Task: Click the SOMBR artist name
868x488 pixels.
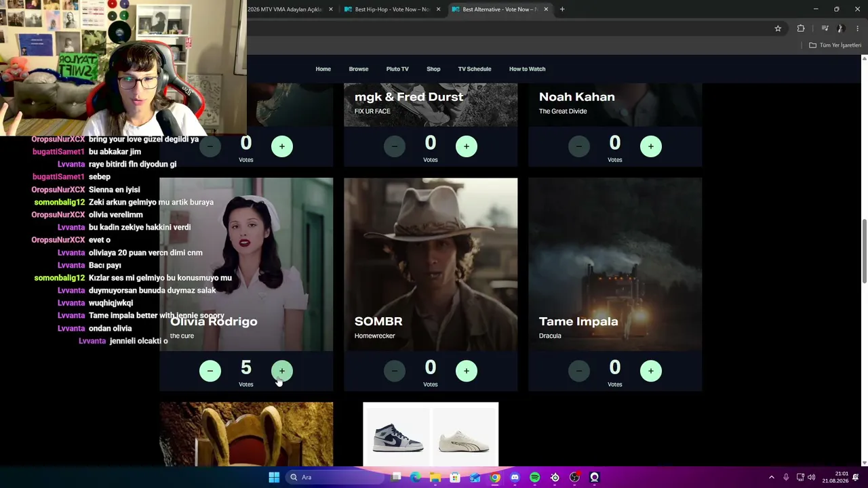Action: (x=378, y=321)
